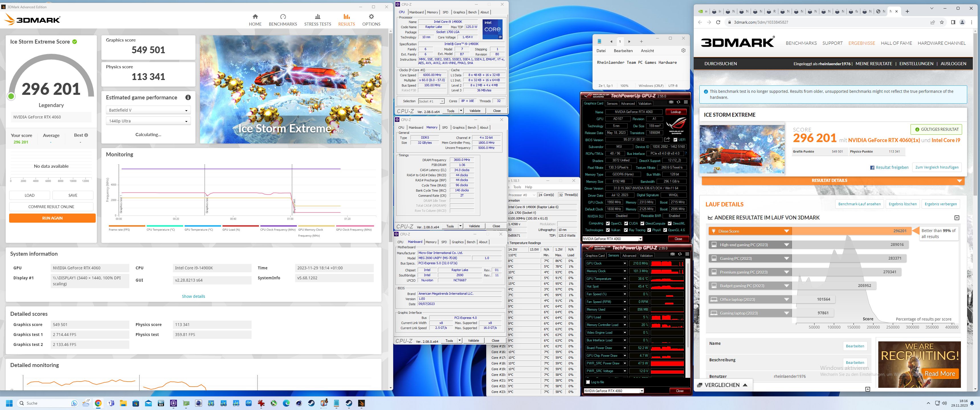This screenshot has height=410, width=980.
Task: Open Chrome three-dot menu
Action: pos(972,22)
